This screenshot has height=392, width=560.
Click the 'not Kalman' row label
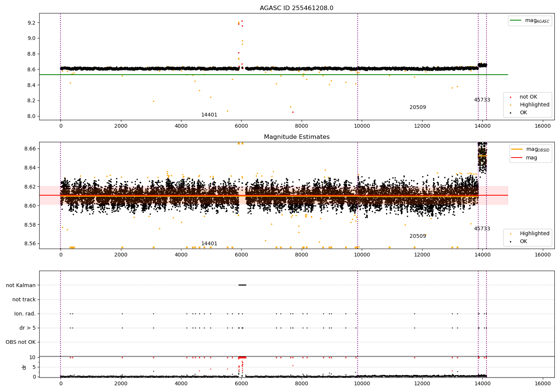(21, 285)
